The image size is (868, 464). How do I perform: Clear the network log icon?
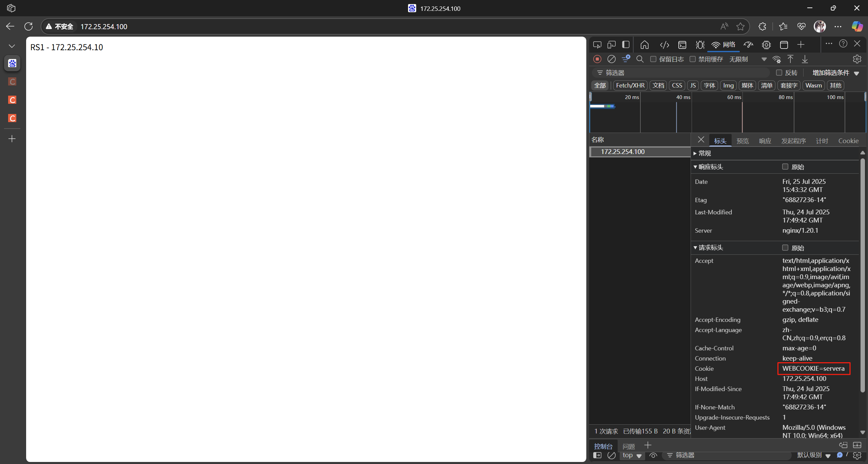(x=612, y=59)
